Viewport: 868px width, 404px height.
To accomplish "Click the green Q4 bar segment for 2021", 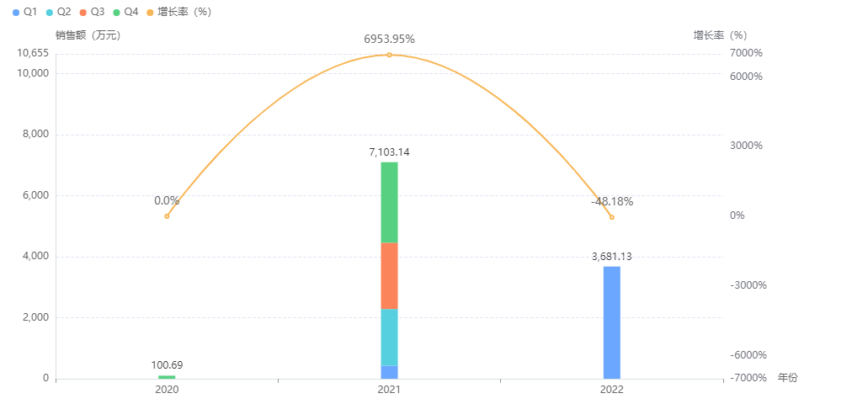I will point(389,202).
